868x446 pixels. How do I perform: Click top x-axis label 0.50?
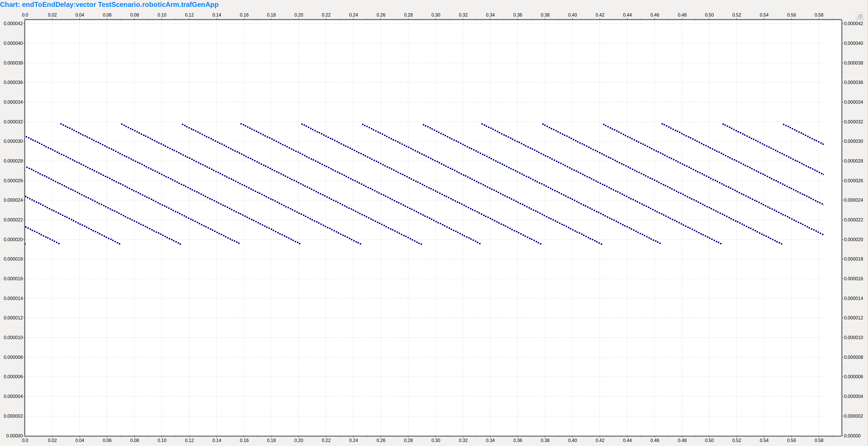(x=709, y=15)
